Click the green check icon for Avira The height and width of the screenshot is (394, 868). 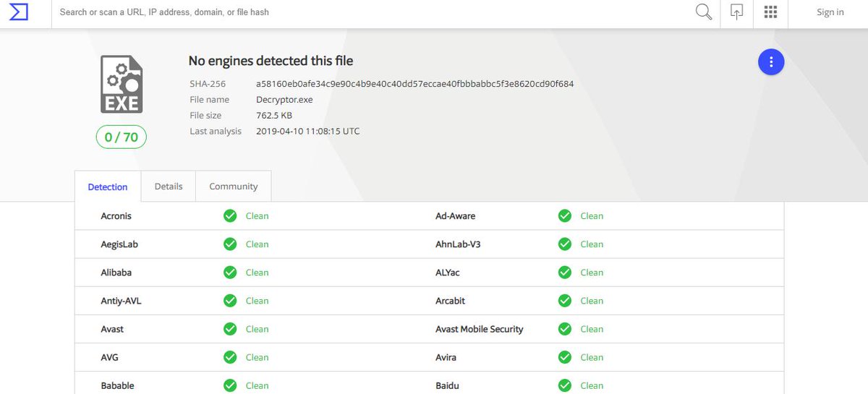coord(565,357)
